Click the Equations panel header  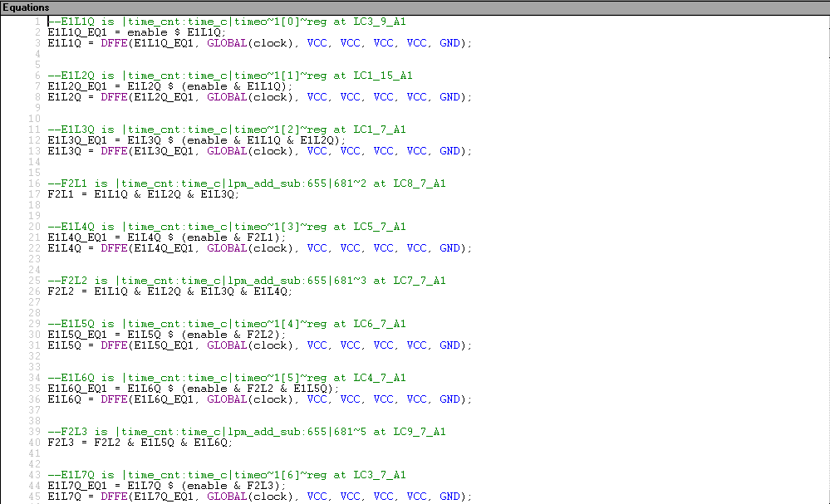27,7
